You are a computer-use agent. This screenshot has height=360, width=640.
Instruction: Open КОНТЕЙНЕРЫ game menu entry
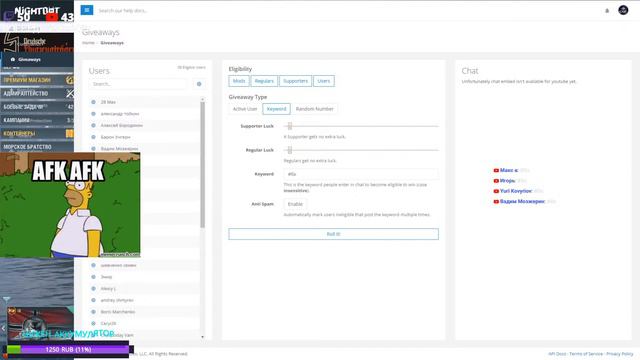pos(37,133)
